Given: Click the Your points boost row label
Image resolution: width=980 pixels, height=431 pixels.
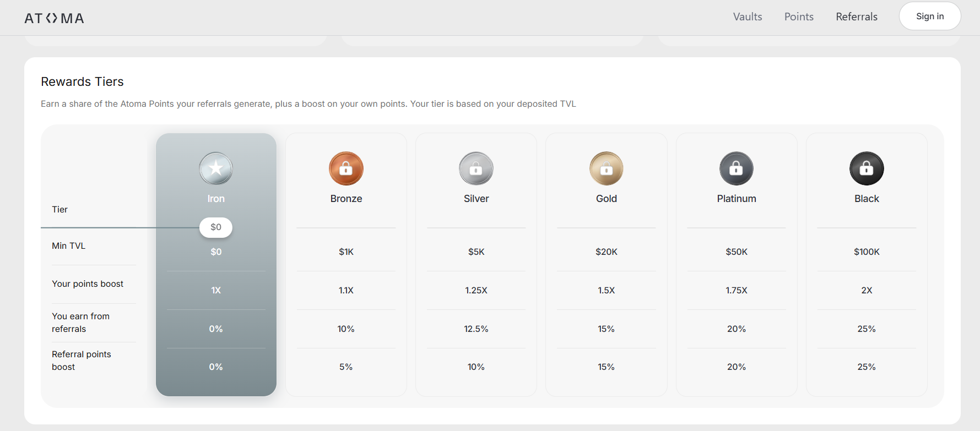Looking at the screenshot, I should point(88,283).
